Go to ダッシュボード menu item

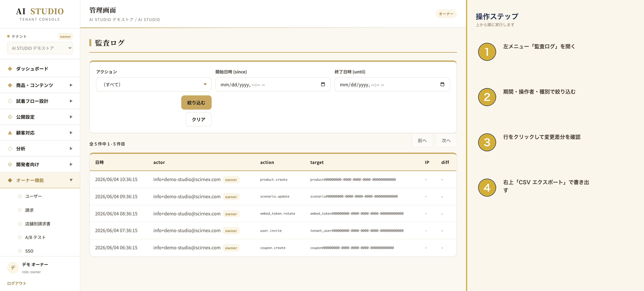[40, 69]
